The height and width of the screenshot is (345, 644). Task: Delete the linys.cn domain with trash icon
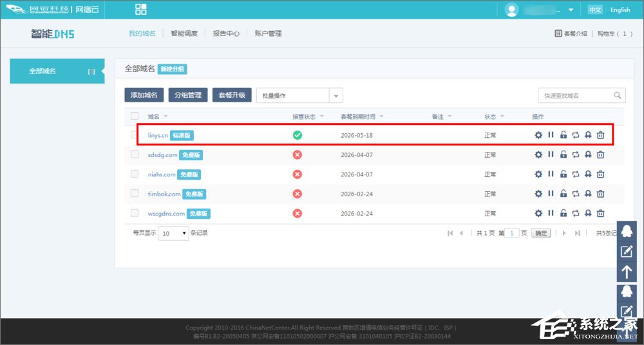pyautogui.click(x=600, y=135)
